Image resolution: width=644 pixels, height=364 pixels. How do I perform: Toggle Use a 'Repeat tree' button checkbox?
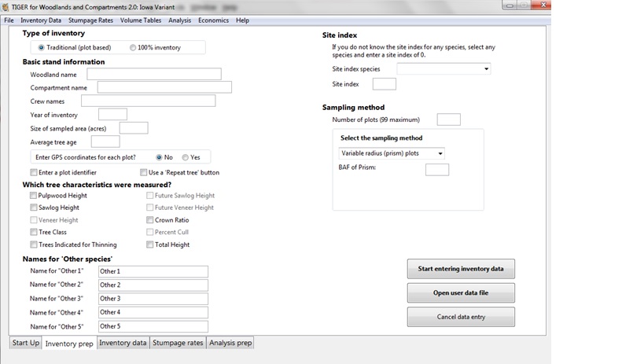(x=143, y=172)
